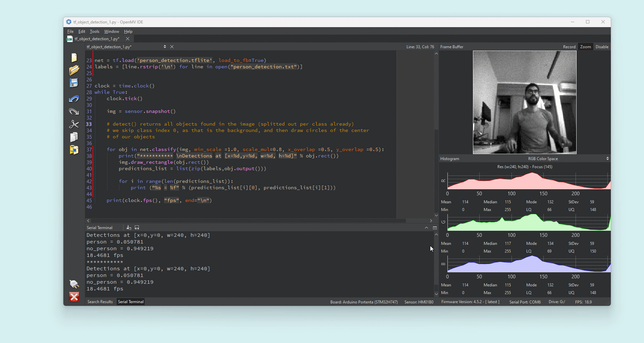Click the FPS: 18.9 status readout
The image size is (644, 343).
(583, 302)
